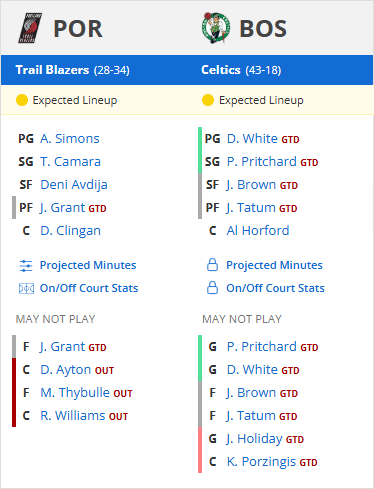
Task: Click the Portland On/Off Court Stats icon
Action: click(x=26, y=288)
